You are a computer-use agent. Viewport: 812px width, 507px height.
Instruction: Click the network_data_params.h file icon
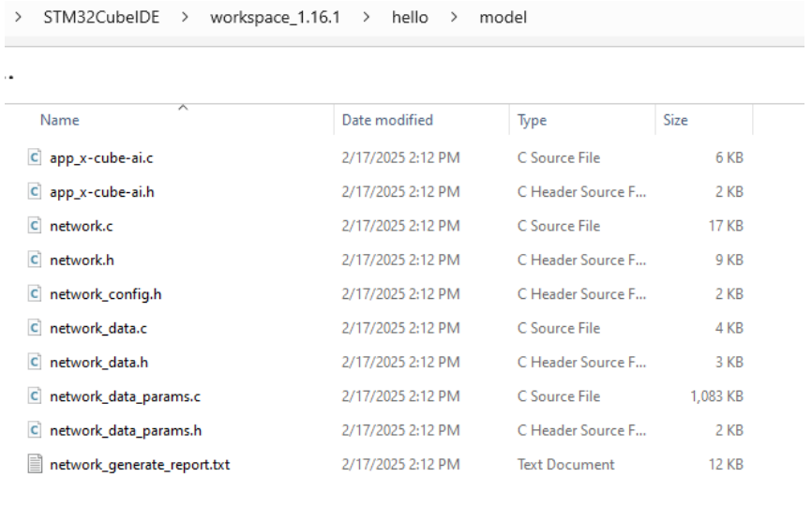pos(34,430)
